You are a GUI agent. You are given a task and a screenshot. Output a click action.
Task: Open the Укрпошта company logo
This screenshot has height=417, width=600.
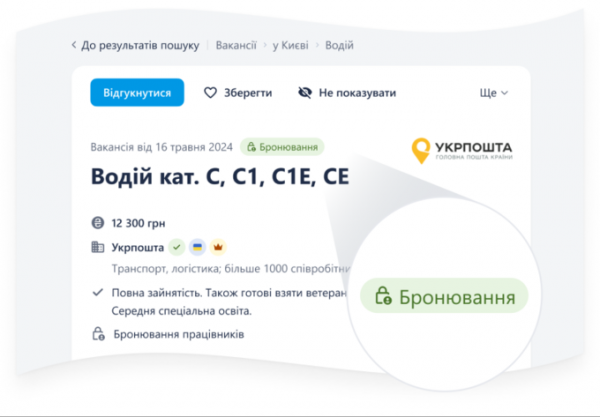point(462,151)
